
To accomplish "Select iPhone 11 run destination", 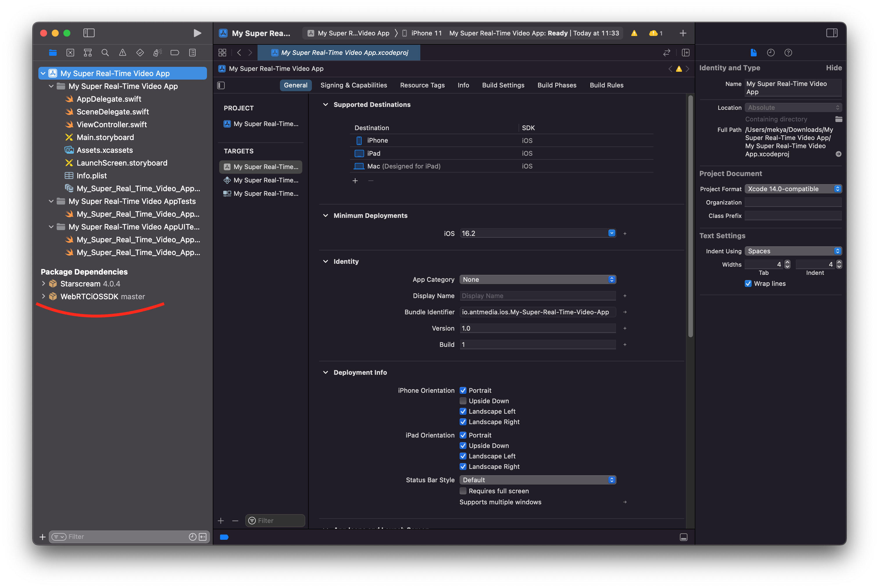I will pyautogui.click(x=422, y=33).
